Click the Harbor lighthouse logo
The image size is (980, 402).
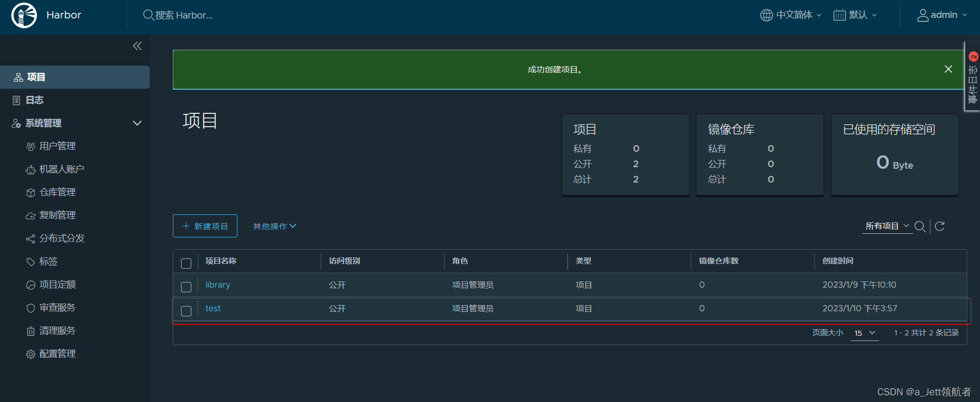click(x=24, y=15)
